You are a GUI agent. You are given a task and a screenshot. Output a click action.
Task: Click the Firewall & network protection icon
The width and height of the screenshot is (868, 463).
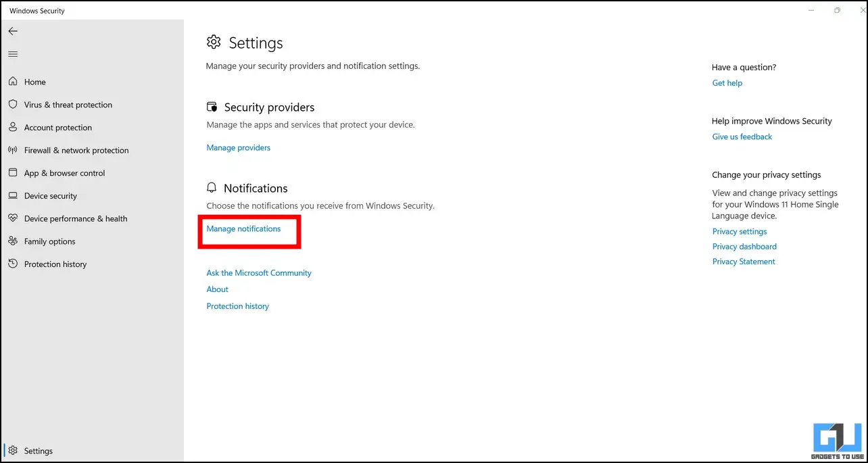pos(13,150)
